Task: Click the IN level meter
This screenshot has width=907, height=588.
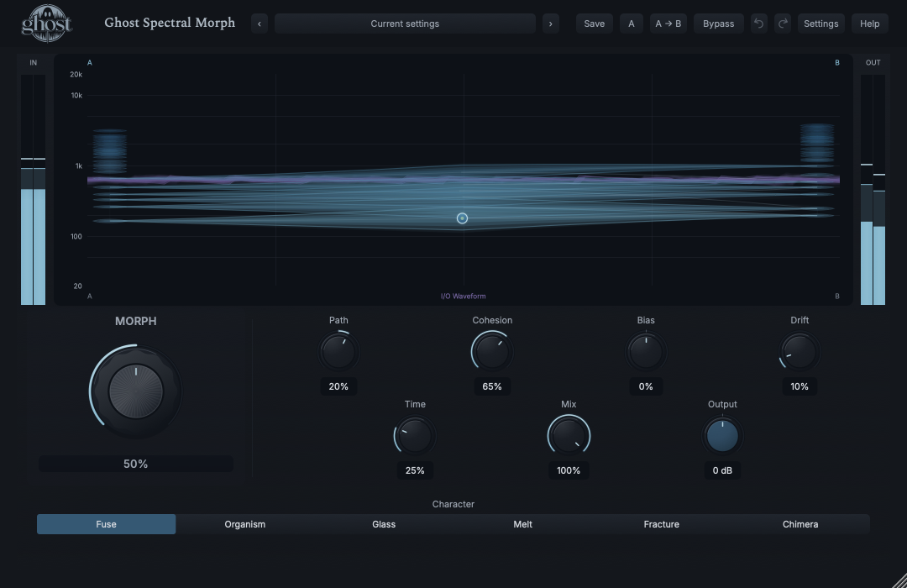Action: [x=33, y=189]
